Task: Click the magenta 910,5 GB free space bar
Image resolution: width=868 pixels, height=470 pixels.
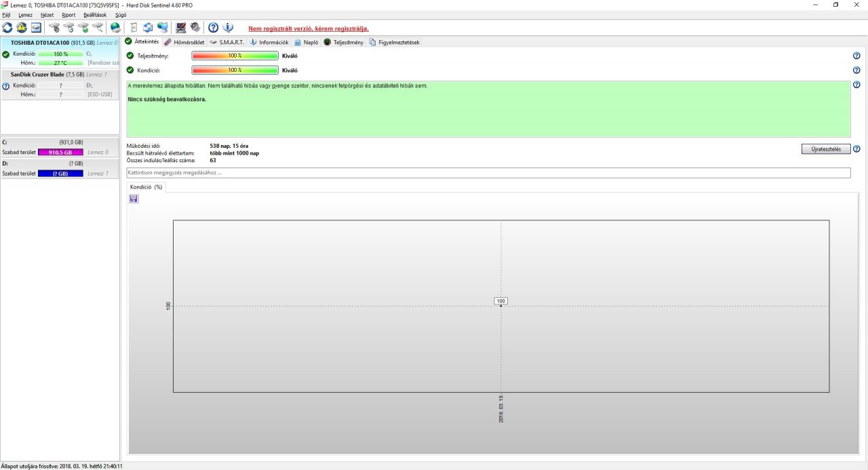Action: click(x=60, y=153)
